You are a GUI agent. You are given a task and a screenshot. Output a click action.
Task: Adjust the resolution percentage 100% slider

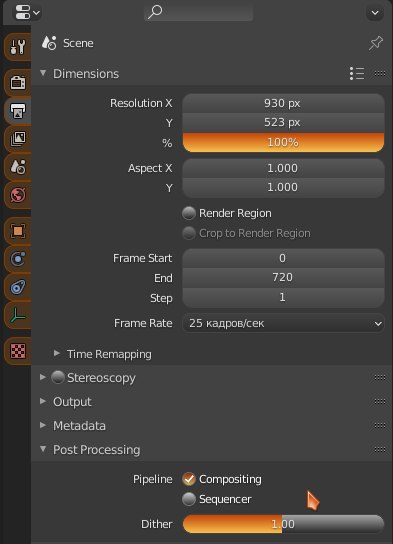tap(283, 142)
